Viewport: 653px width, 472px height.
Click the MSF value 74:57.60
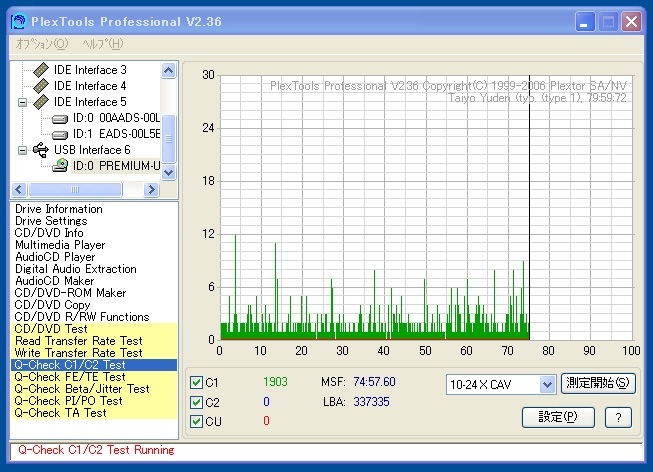tap(374, 382)
